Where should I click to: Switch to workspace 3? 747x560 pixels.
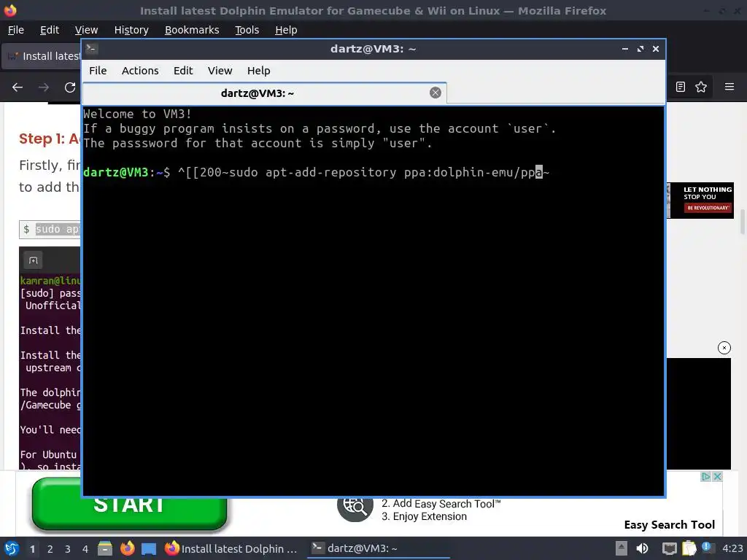coord(68,549)
